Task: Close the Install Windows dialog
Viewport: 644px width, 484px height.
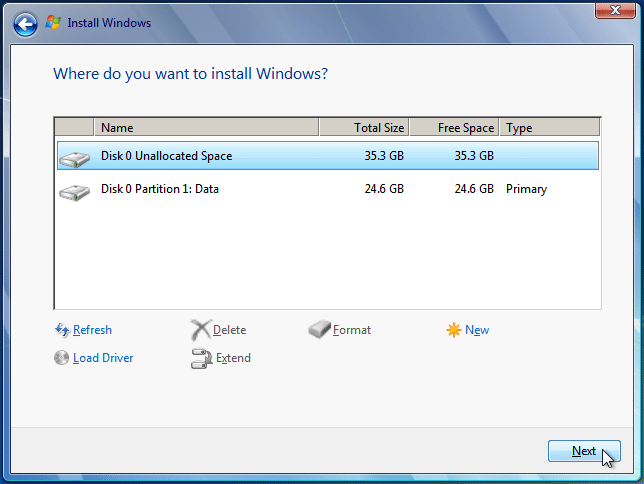Action: coord(615,10)
